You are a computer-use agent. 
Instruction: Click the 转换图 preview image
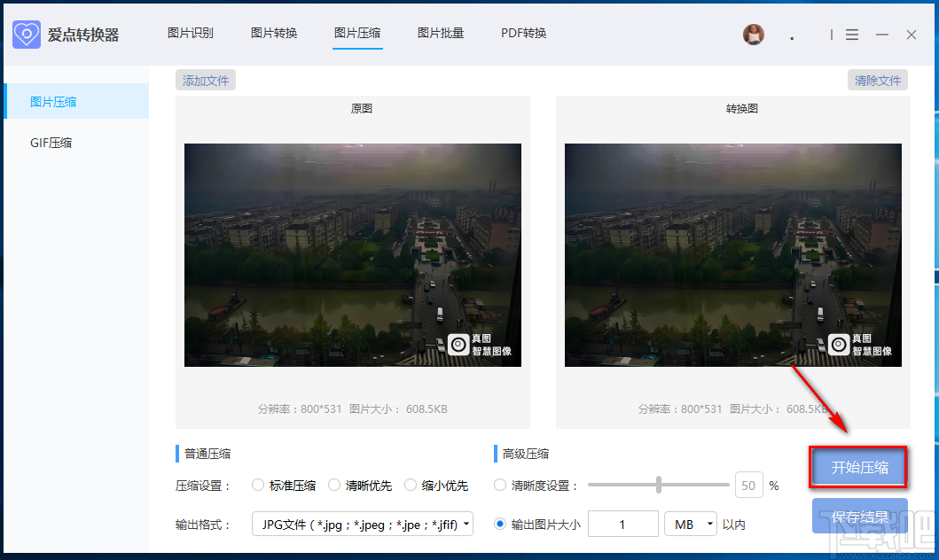point(733,255)
